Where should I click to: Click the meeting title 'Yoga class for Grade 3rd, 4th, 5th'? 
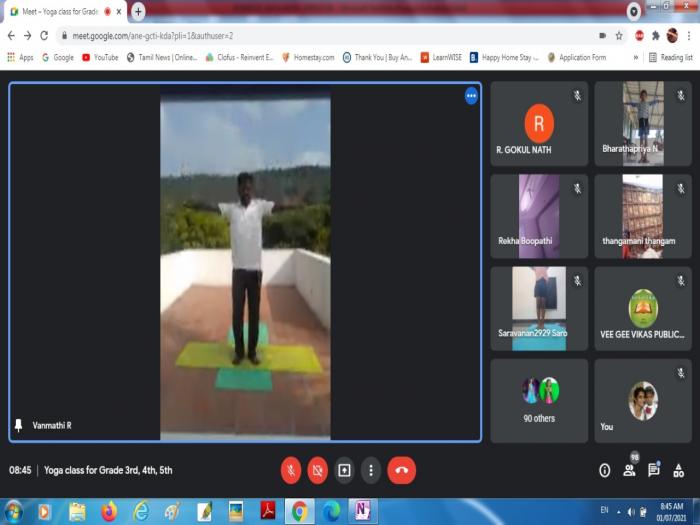click(x=108, y=470)
